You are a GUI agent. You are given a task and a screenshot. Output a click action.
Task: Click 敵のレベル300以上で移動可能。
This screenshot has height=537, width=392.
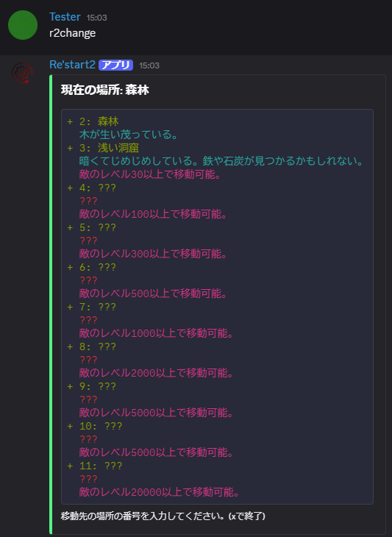[x=153, y=254]
